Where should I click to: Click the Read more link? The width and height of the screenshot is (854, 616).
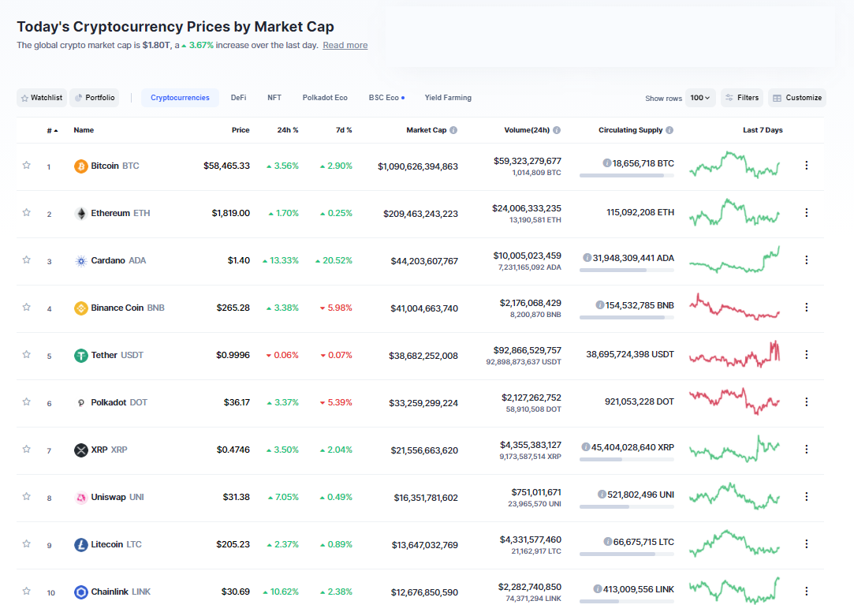(345, 46)
